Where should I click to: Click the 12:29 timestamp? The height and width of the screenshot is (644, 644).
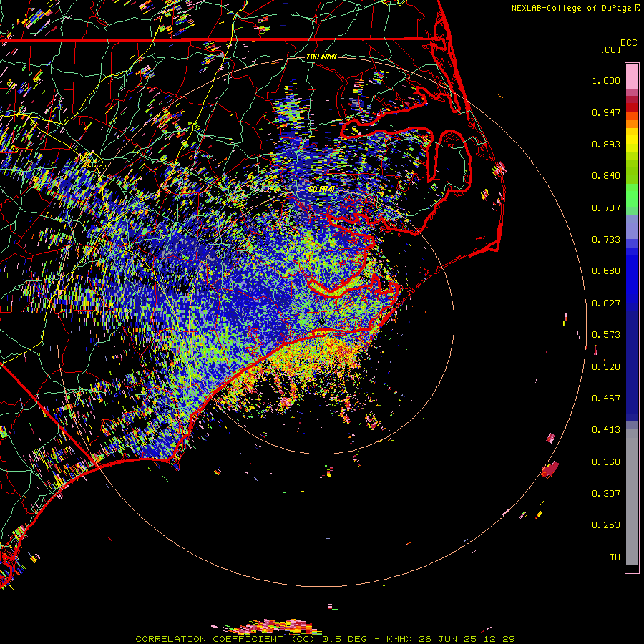coord(499,639)
